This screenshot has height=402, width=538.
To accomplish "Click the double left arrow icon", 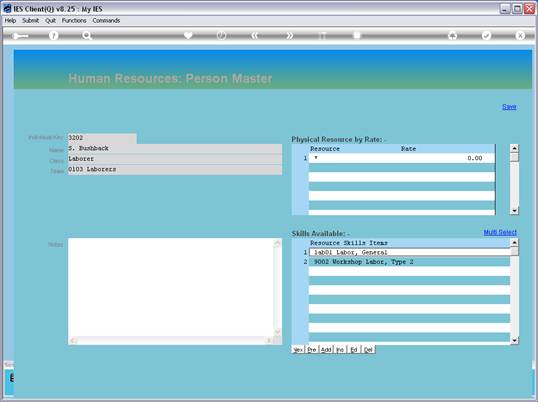I will click(255, 35).
